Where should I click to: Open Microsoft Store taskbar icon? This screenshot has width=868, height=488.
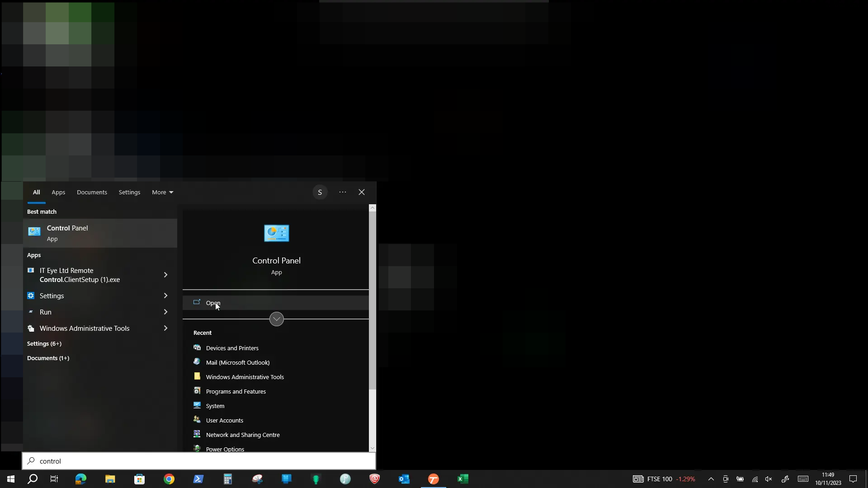pyautogui.click(x=140, y=479)
